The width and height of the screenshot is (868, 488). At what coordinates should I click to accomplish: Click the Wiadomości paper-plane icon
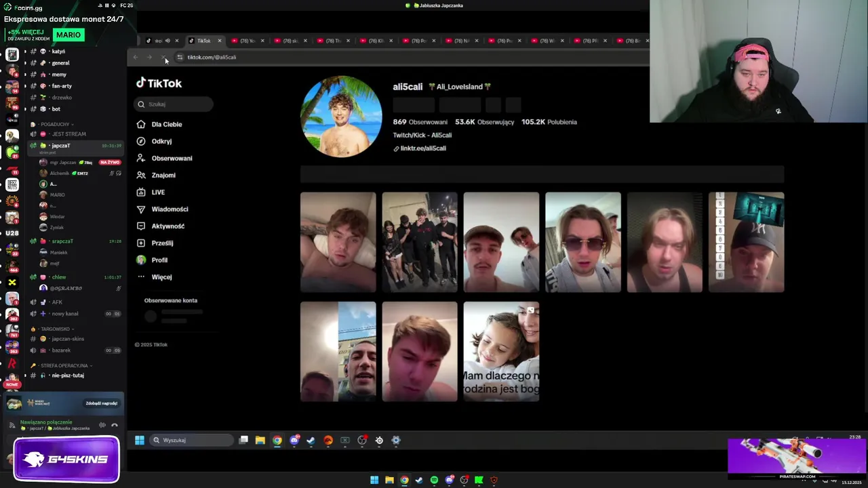tap(141, 209)
